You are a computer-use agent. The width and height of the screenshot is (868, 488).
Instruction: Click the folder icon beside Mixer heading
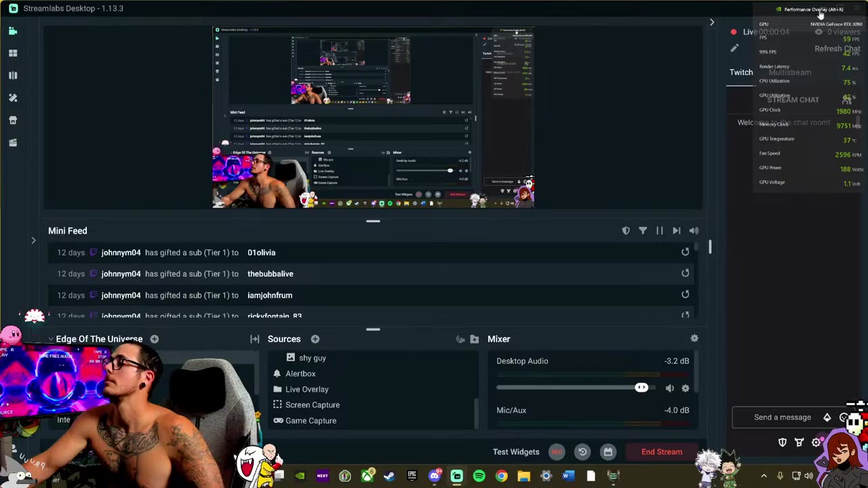point(474,339)
